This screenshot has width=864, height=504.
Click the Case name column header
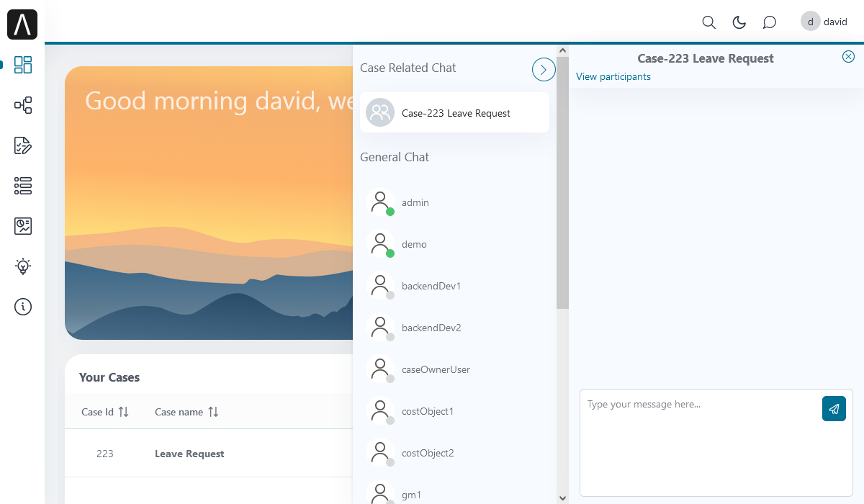186,412
